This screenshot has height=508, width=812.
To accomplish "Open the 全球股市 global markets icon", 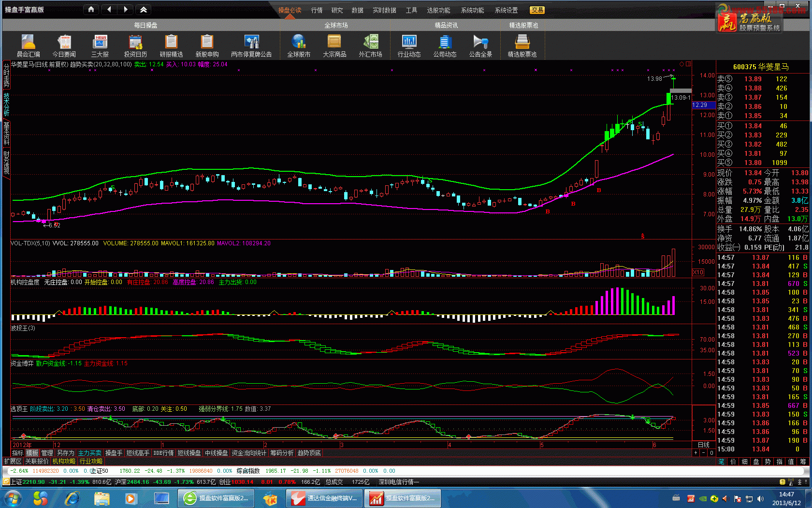I will (x=299, y=46).
